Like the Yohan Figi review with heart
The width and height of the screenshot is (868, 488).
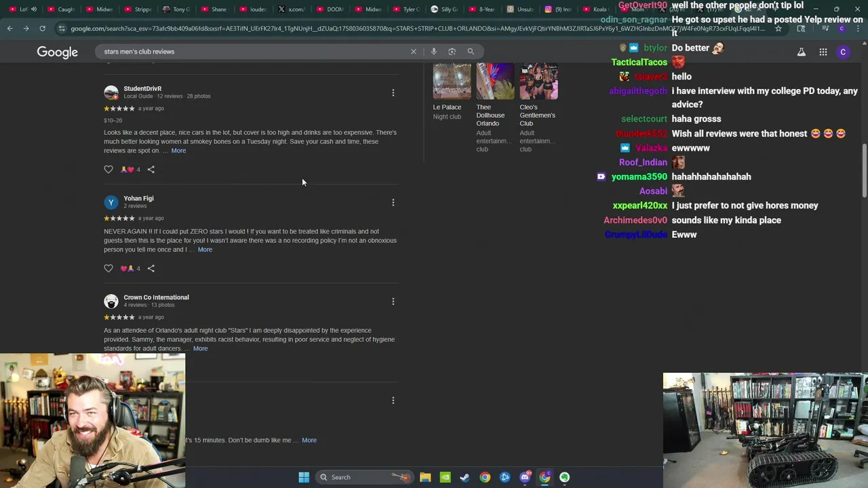pos(108,268)
